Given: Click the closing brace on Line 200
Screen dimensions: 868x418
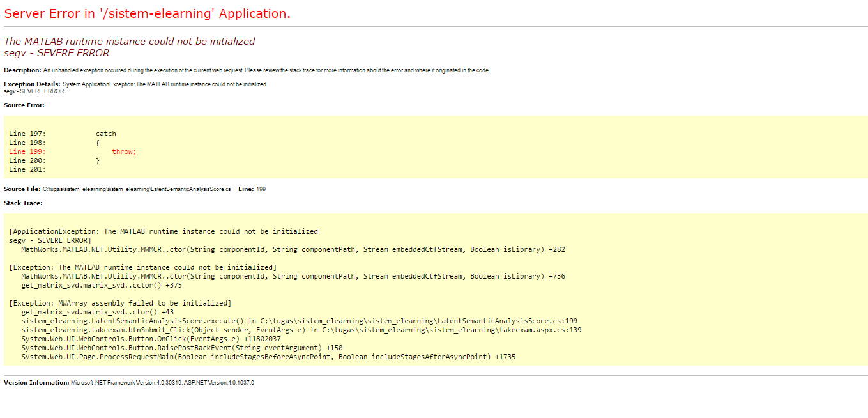Looking at the screenshot, I should click(x=97, y=160).
